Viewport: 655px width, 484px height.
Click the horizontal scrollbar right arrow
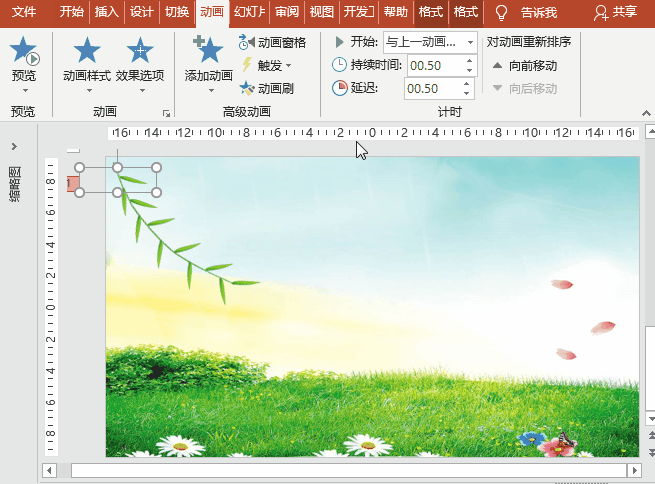click(x=634, y=469)
